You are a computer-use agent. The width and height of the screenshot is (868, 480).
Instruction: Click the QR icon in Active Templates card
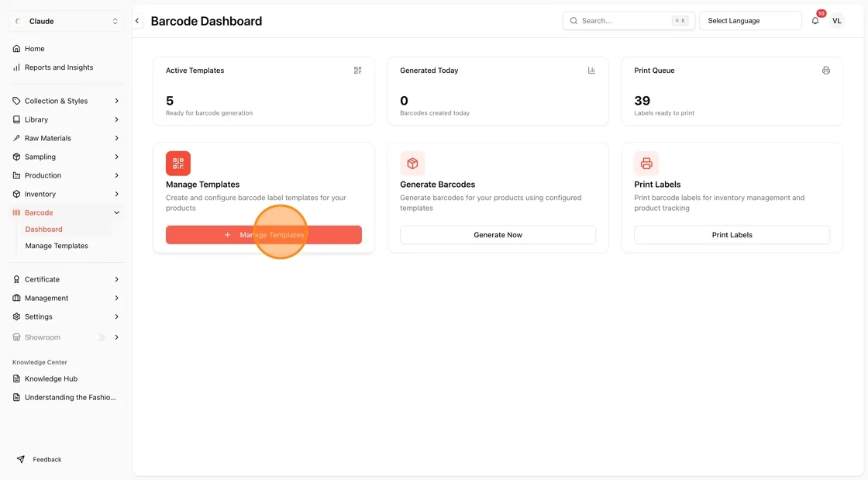click(357, 71)
